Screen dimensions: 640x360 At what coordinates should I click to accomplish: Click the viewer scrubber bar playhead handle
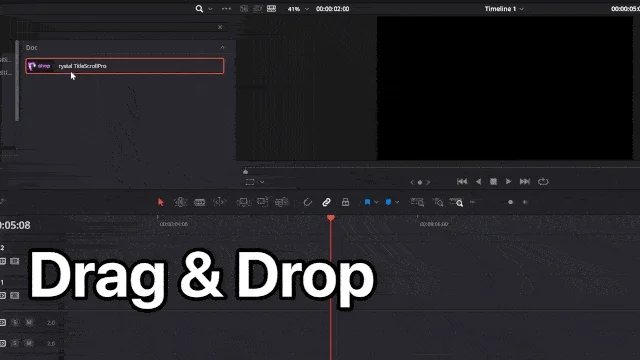pyautogui.click(x=245, y=171)
